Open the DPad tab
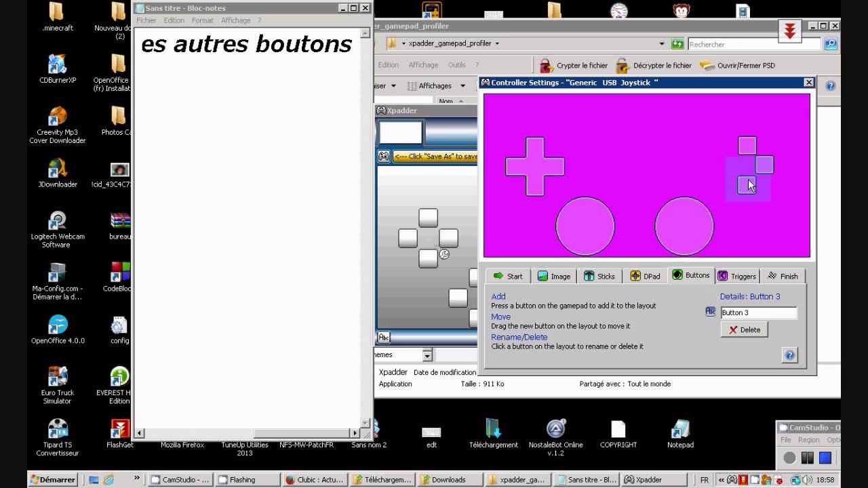Image resolution: width=868 pixels, height=488 pixels. pyautogui.click(x=645, y=276)
